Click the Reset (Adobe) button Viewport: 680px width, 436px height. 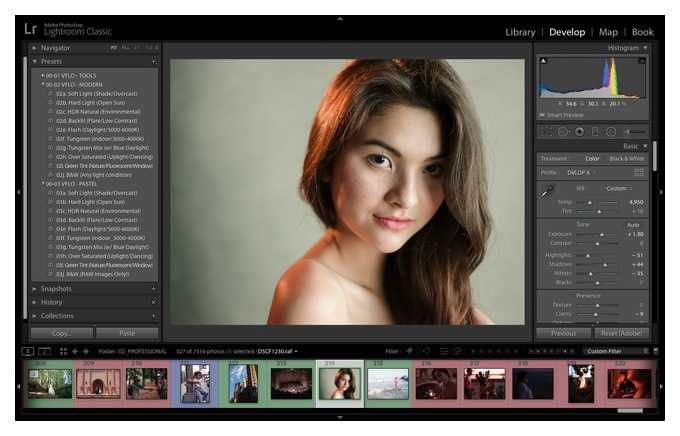(x=621, y=333)
